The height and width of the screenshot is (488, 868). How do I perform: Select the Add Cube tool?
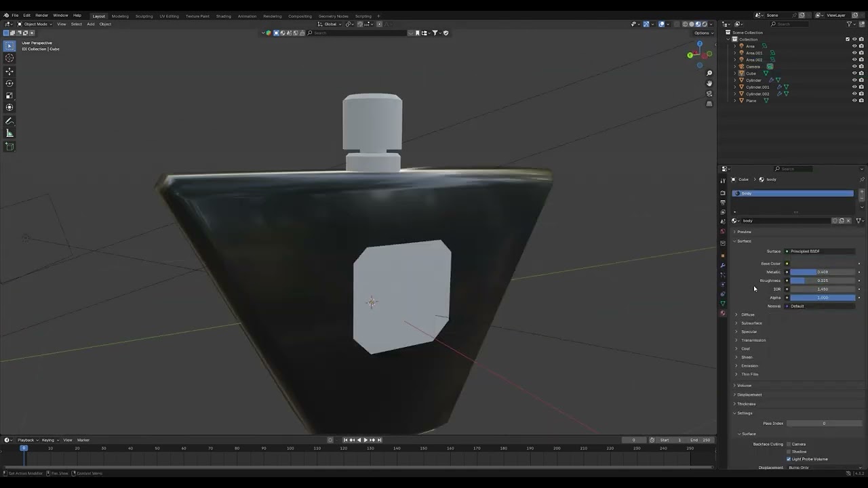click(9, 146)
